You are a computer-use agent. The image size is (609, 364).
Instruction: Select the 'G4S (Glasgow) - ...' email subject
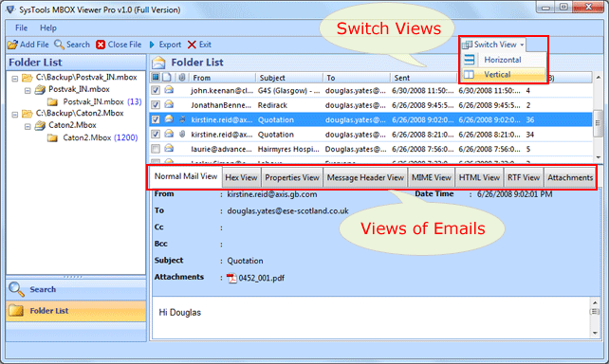[288, 91]
